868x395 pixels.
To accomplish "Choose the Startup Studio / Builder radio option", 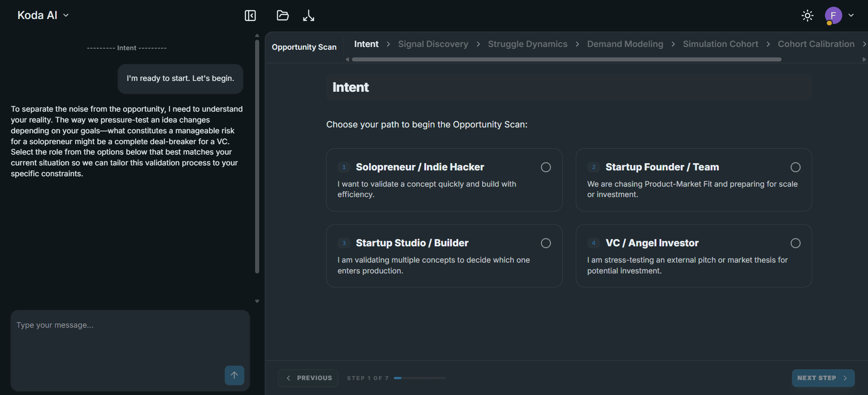I will tap(546, 243).
